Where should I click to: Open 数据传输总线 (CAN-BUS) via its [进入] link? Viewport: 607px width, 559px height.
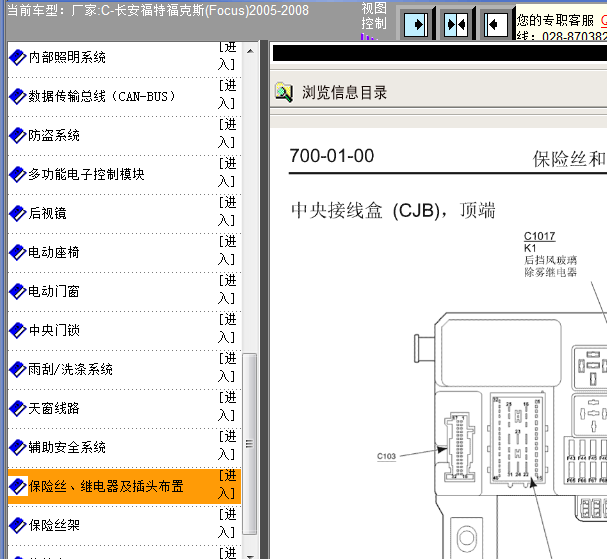tap(227, 94)
